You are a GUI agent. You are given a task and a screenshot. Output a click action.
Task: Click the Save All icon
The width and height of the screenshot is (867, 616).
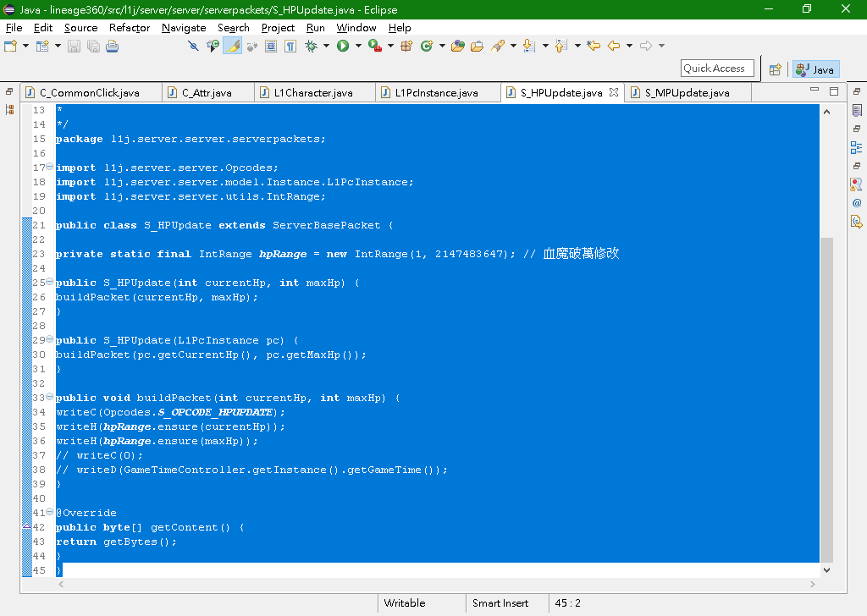click(93, 46)
